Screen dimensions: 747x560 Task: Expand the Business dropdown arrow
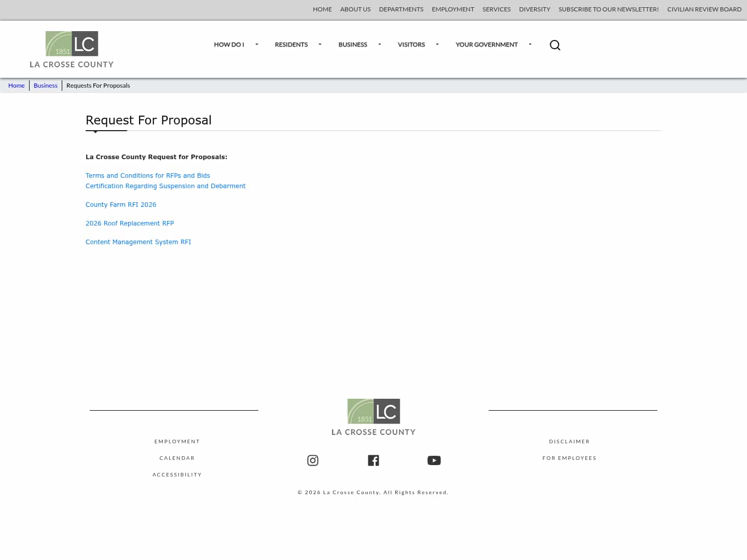(x=380, y=45)
